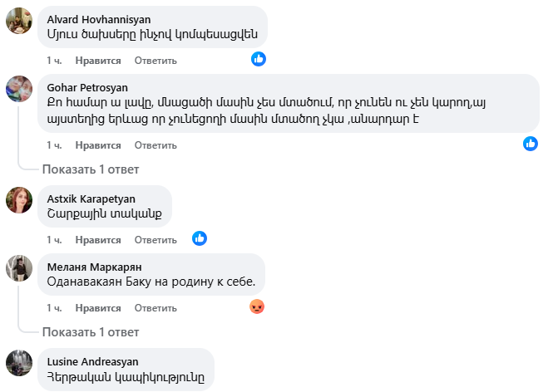
Task: Reply to Alvard Hovhannisyan's comment
Action: (x=156, y=61)
